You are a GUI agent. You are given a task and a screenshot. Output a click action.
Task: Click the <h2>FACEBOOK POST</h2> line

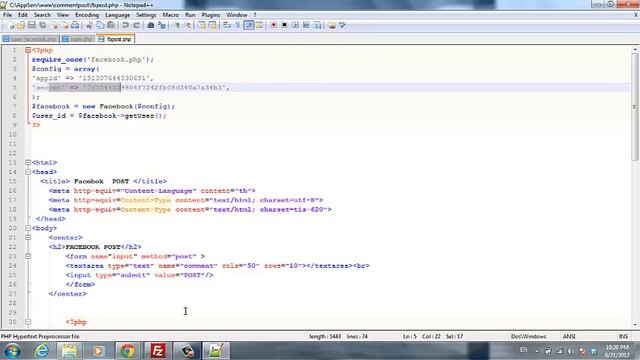pos(95,247)
